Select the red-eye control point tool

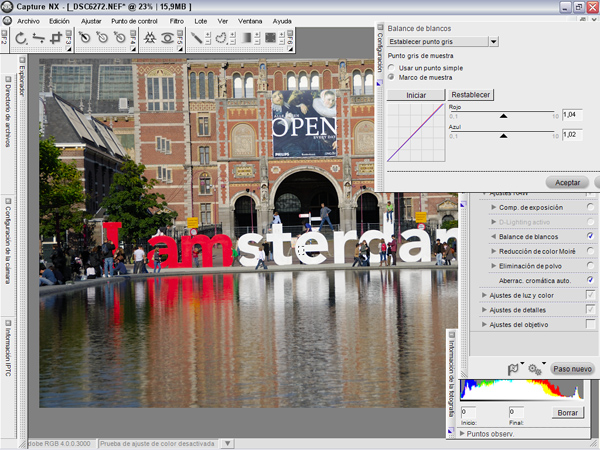167,38
